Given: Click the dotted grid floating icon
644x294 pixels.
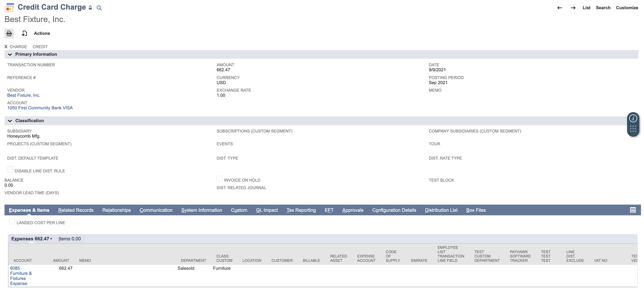Looking at the screenshot, I should pyautogui.click(x=633, y=129).
